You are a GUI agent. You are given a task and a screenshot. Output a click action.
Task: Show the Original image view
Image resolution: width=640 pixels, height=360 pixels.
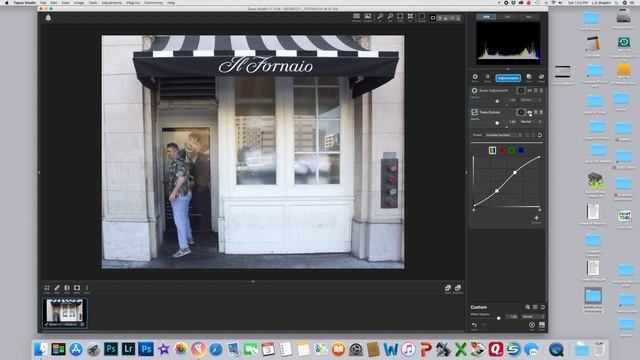[368, 17]
